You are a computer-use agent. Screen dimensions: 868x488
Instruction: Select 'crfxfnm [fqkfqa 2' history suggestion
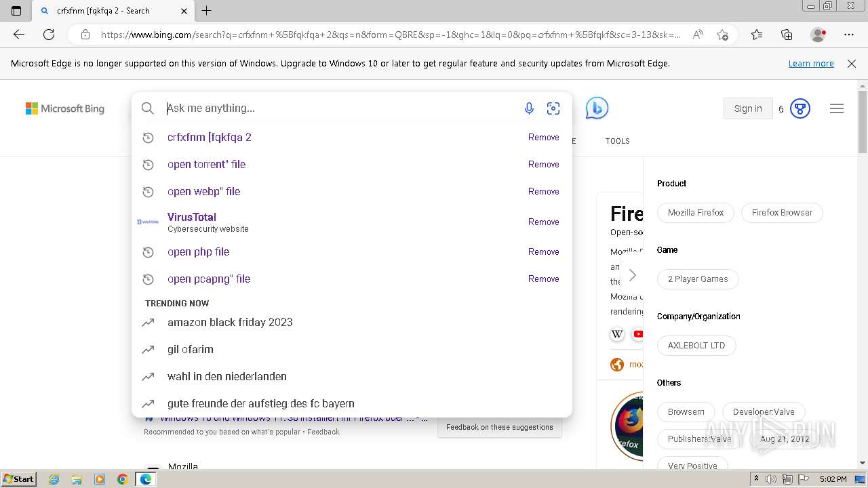pos(352,137)
